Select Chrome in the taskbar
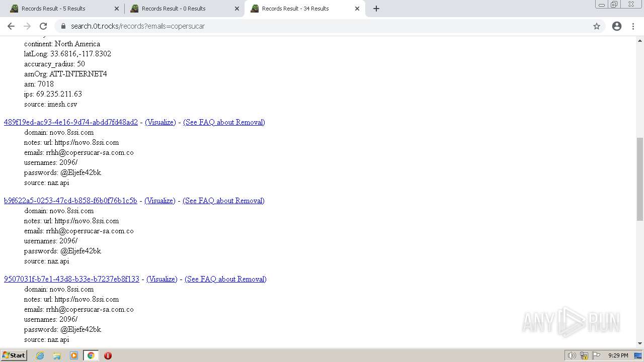The width and height of the screenshot is (644, 362). 91,355
